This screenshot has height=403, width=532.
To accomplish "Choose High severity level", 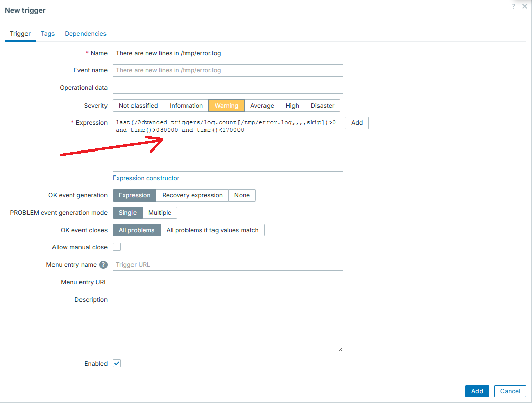I will 292,106.
